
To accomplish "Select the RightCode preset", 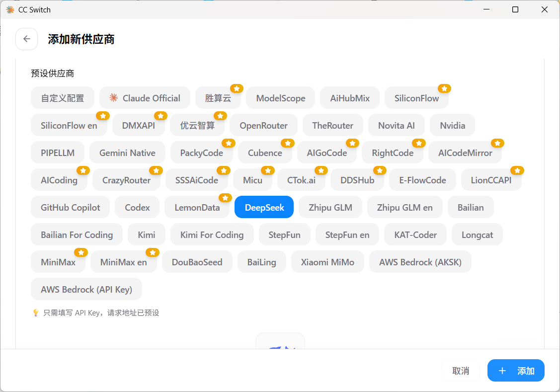I will coord(393,153).
